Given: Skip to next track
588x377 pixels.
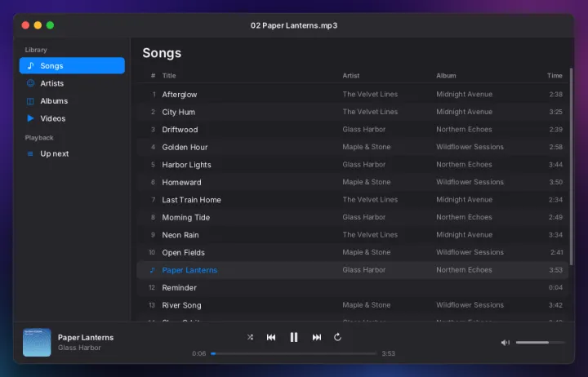Looking at the screenshot, I should pos(317,337).
